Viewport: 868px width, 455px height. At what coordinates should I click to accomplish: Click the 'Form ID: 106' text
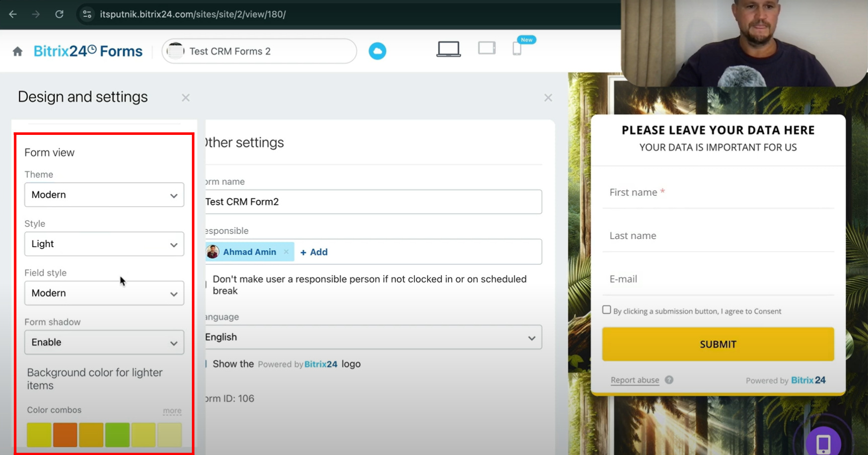[x=229, y=399]
